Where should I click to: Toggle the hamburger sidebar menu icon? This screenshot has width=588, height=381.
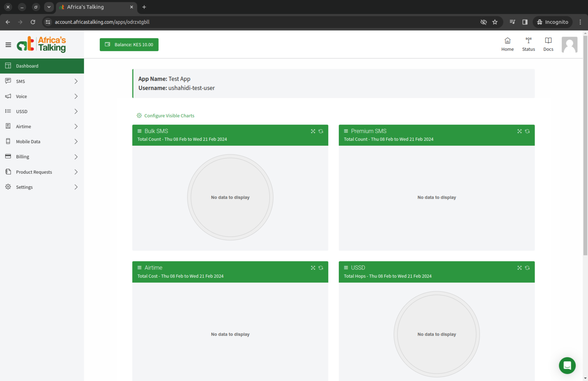click(8, 45)
